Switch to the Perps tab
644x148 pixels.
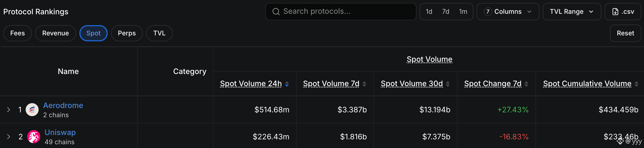tap(127, 33)
